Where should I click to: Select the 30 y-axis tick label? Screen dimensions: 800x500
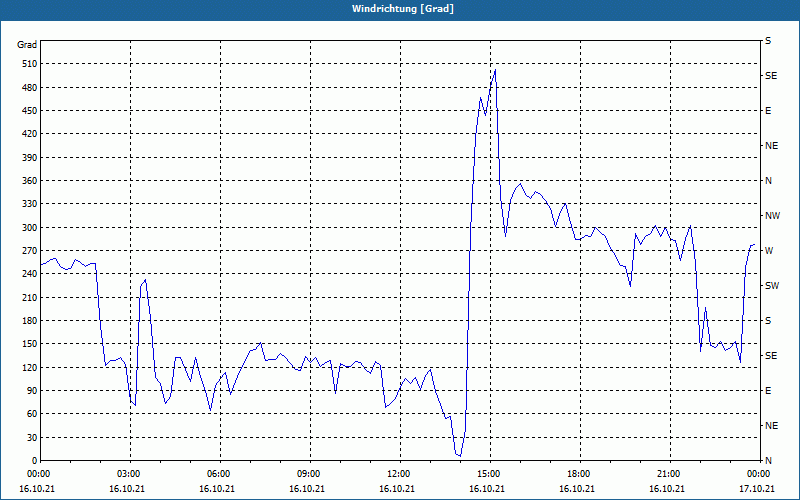[31, 437]
